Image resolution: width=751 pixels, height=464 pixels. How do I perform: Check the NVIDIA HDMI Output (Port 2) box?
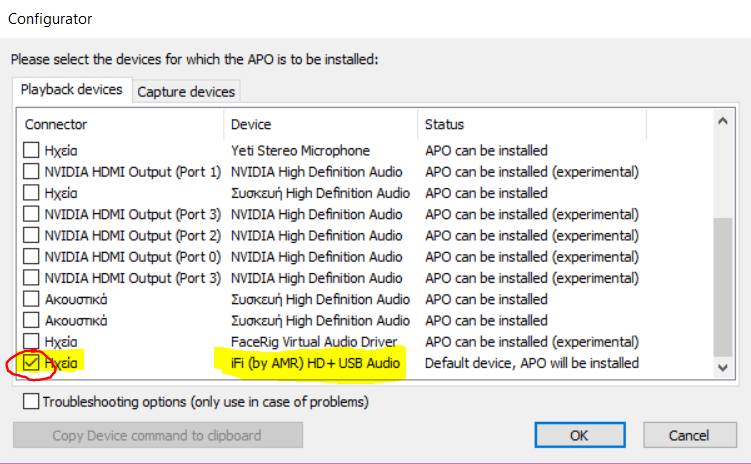point(32,236)
